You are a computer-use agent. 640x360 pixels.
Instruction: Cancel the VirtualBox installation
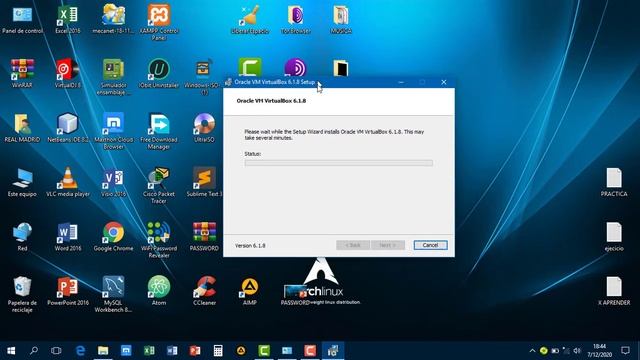(x=430, y=245)
